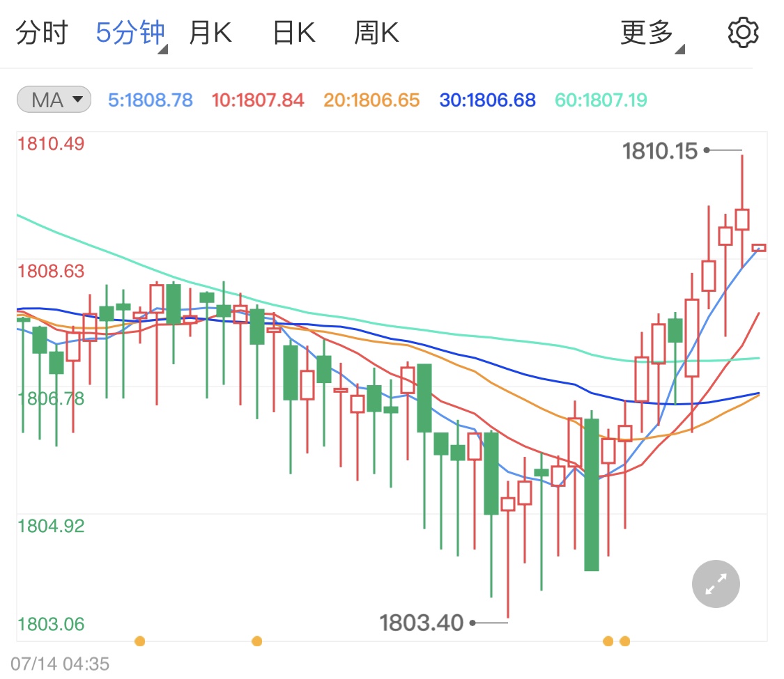
Task: Click the third orange event dot on time axis
Action: coord(608,641)
